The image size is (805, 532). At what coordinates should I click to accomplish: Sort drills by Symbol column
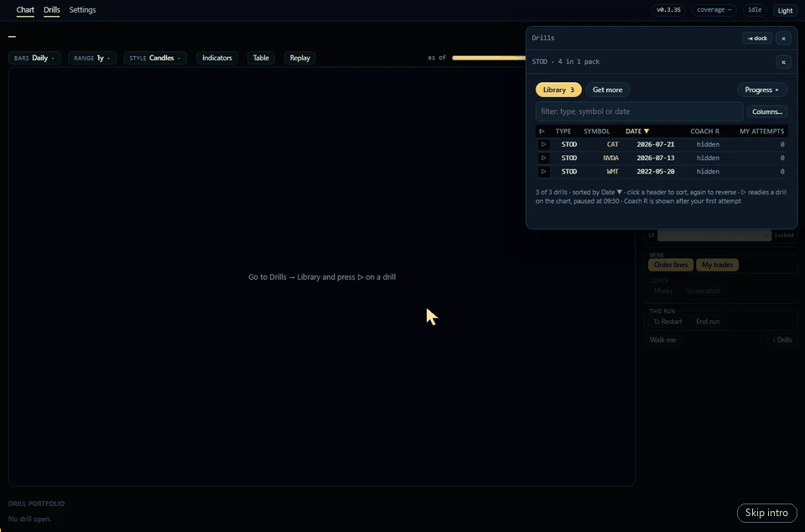596,132
